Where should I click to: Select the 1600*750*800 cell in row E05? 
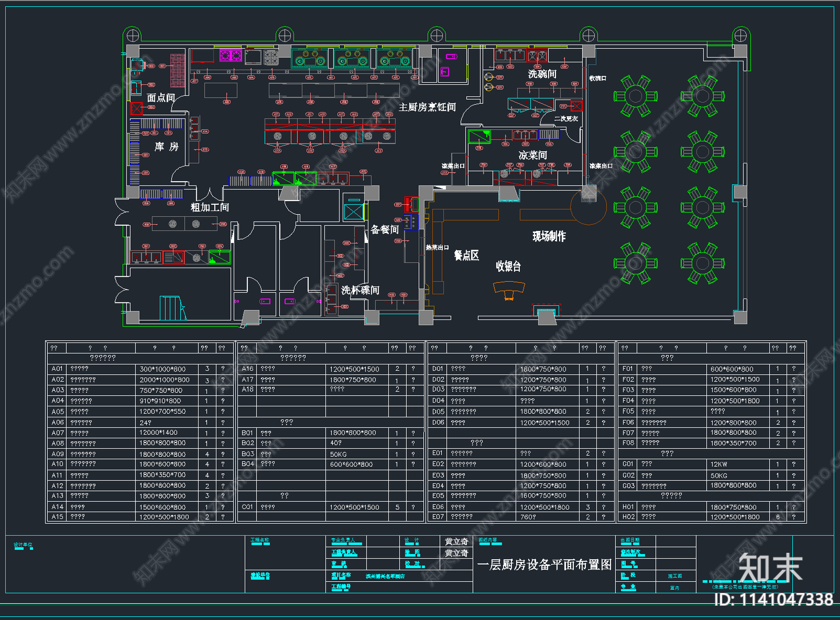point(543,496)
